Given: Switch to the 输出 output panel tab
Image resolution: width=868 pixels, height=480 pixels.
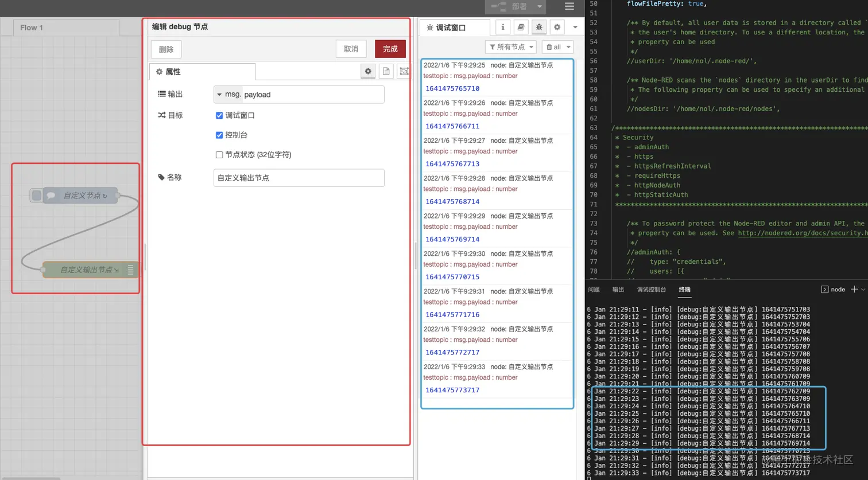Looking at the screenshot, I should coord(618,290).
